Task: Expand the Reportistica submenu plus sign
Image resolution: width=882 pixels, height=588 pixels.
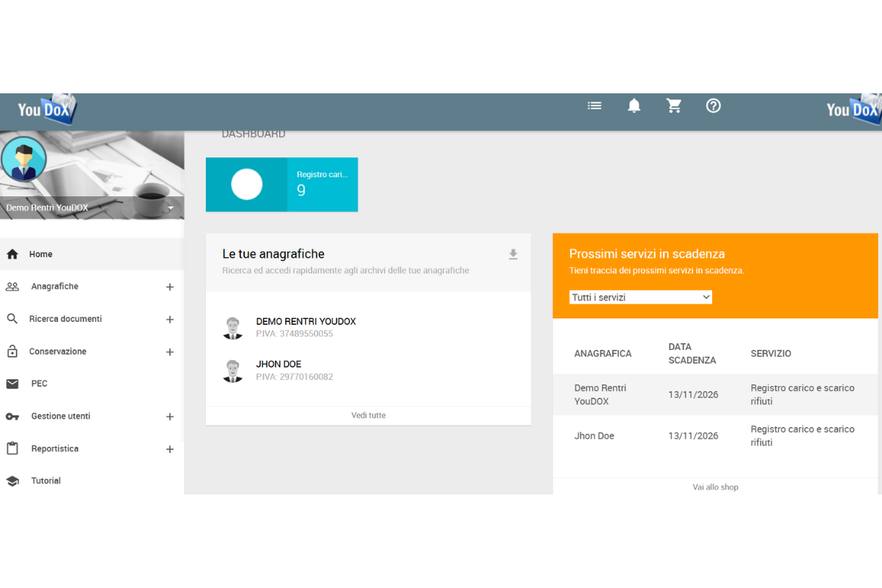Action: click(x=170, y=449)
